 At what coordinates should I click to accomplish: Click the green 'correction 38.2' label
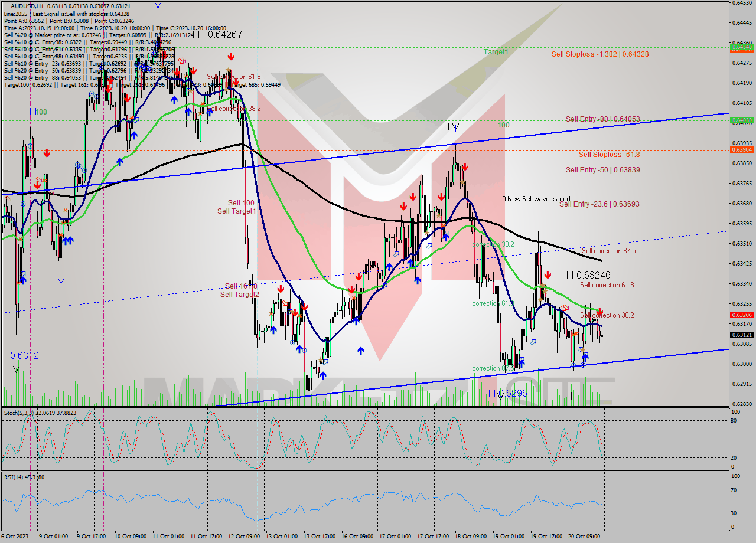493,244
